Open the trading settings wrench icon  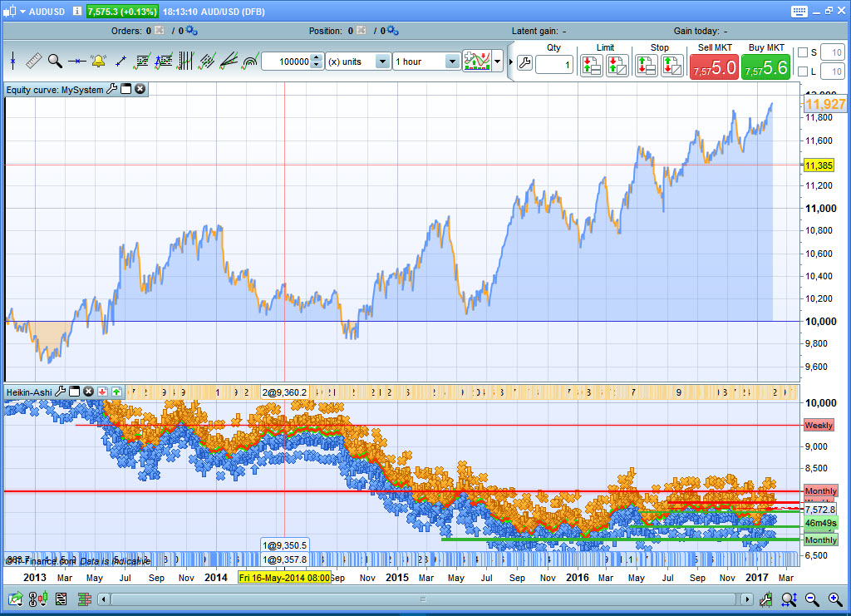[x=524, y=62]
